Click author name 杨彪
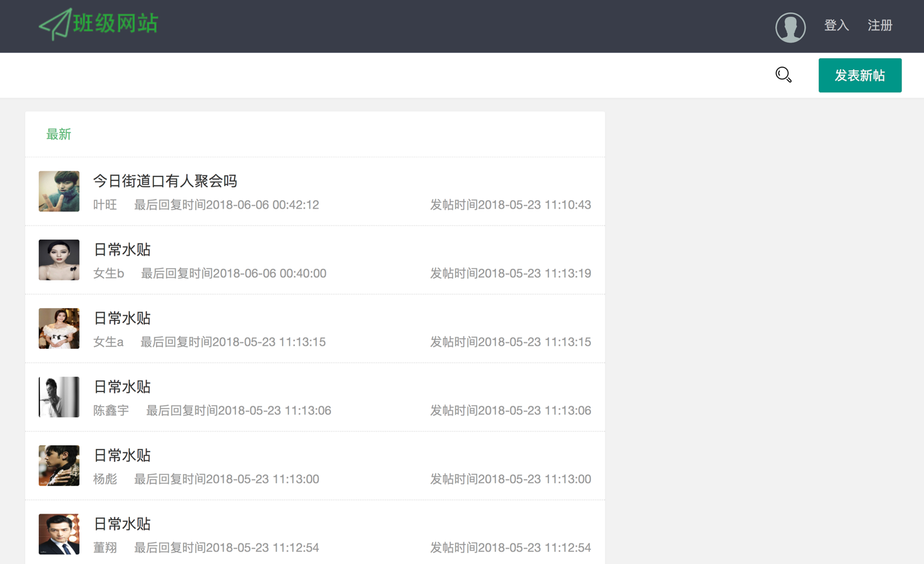This screenshot has height=564, width=924. tap(105, 479)
